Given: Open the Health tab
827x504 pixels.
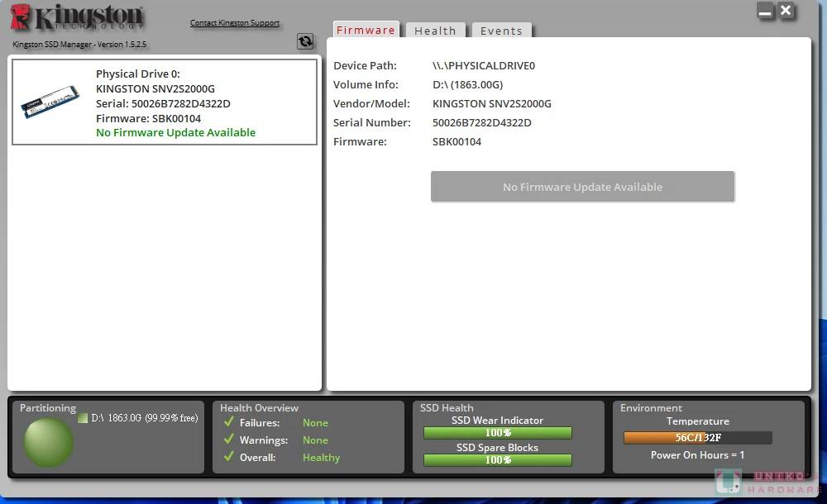Looking at the screenshot, I should tap(435, 31).
